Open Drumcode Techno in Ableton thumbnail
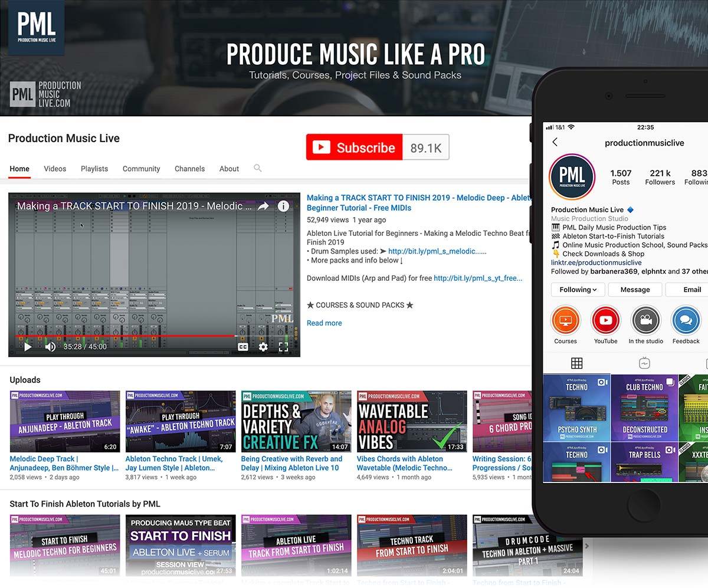Viewport: 708px width, 588px height. point(527,546)
